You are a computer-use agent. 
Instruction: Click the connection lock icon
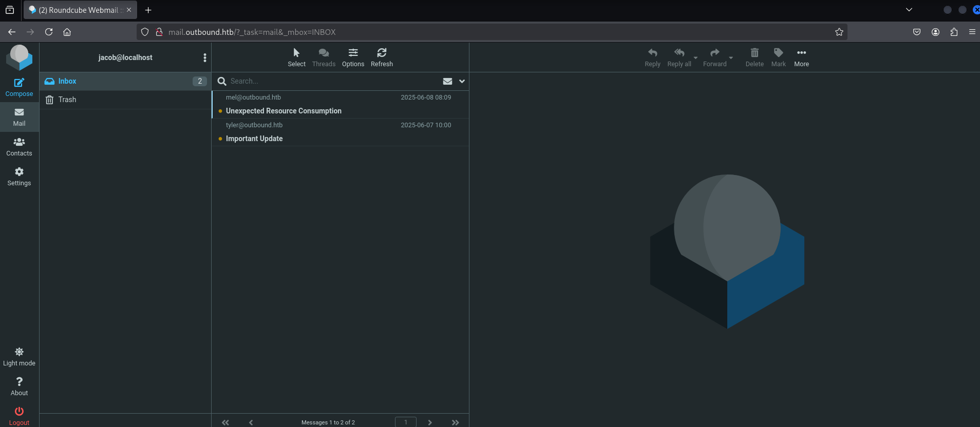159,32
